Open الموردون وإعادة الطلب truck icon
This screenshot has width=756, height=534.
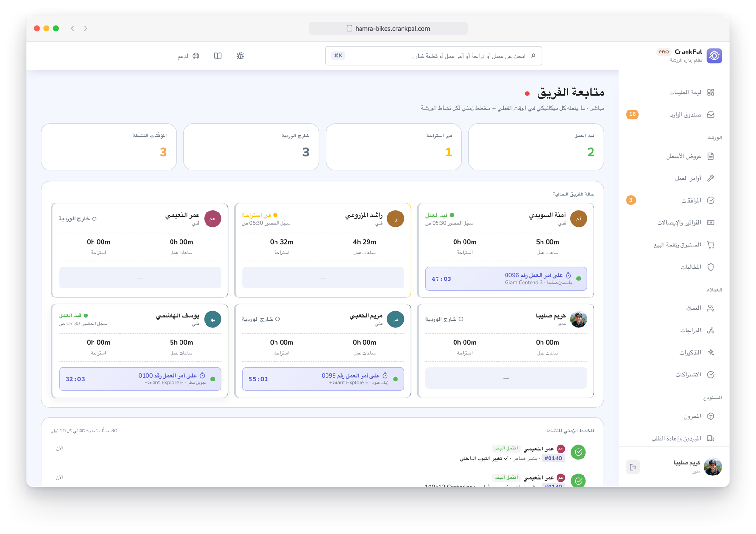click(x=711, y=439)
